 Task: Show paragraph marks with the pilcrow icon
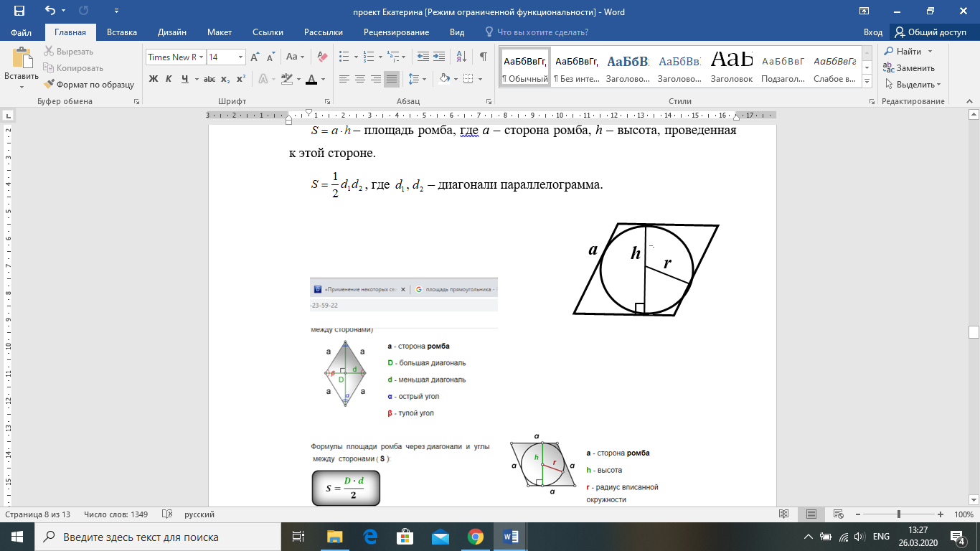(x=484, y=57)
